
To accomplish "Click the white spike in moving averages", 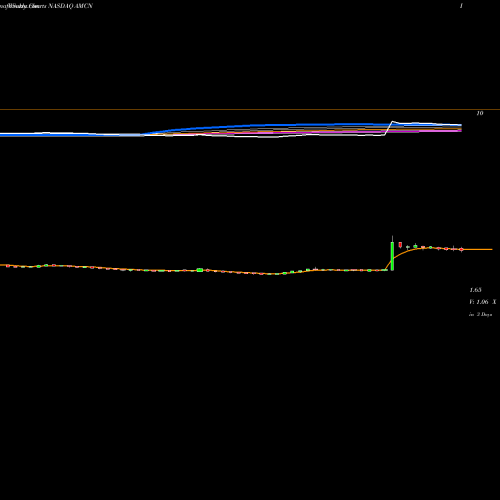I will (392, 122).
